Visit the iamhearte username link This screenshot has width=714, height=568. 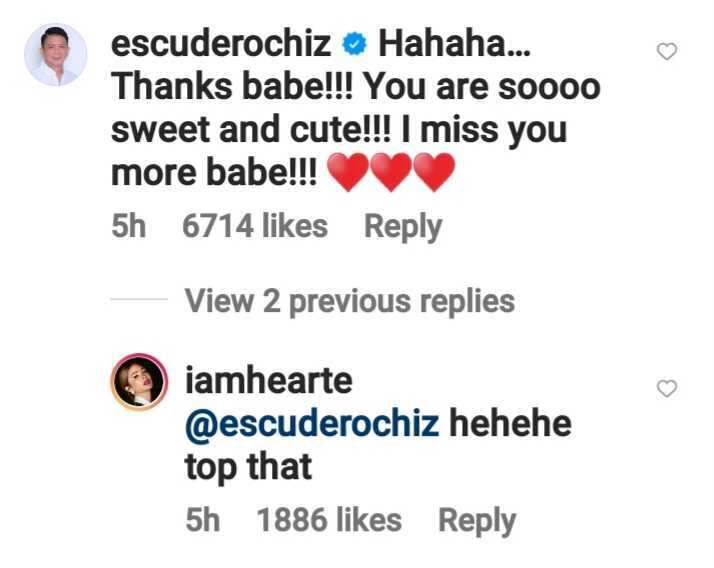pos(269,381)
